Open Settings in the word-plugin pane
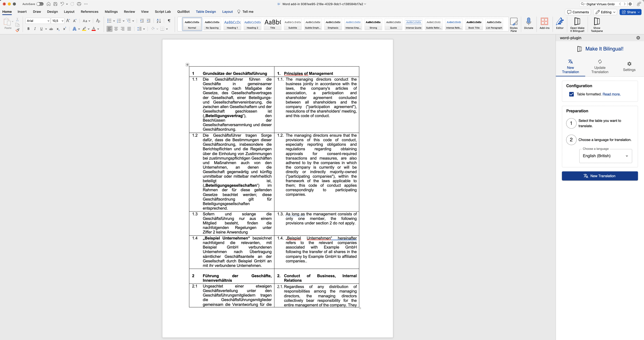Screen dimensions: 644x340 [629, 66]
